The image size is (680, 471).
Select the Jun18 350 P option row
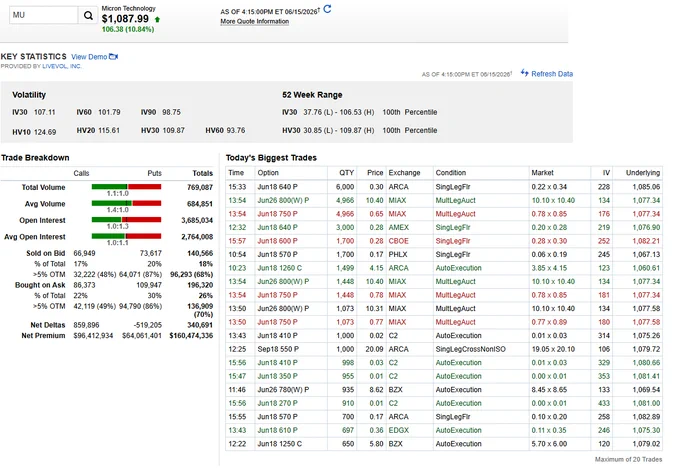pyautogui.click(x=444, y=376)
